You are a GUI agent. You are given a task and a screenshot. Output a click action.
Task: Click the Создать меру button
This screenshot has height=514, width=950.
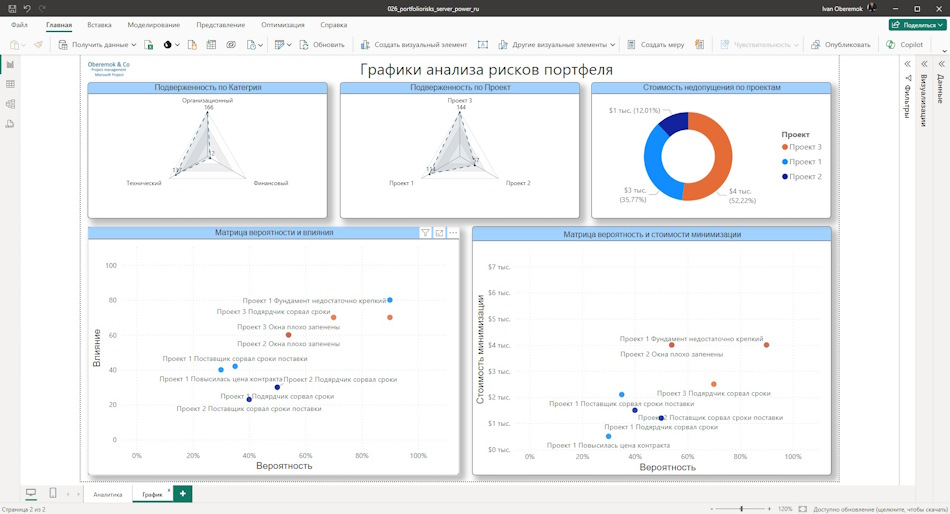656,45
